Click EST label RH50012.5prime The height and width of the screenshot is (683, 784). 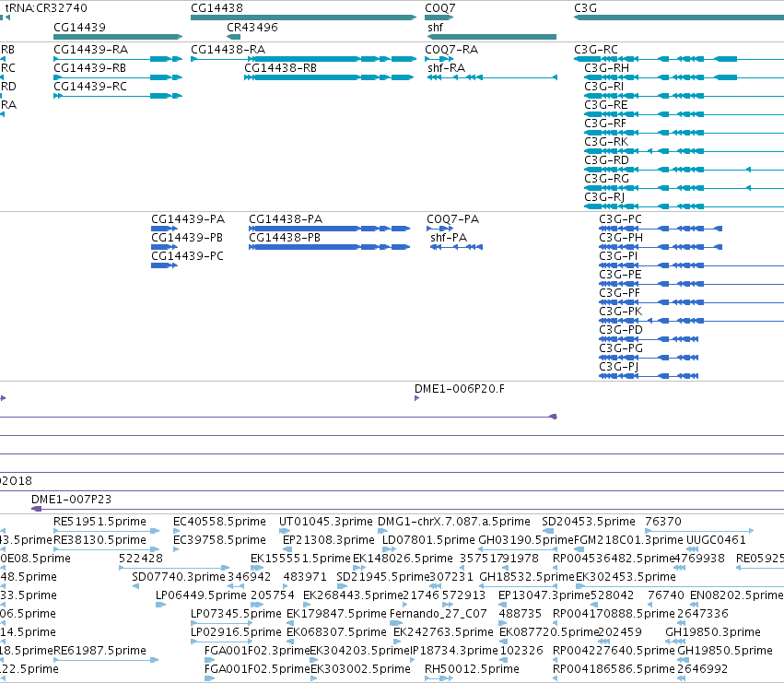(x=472, y=669)
